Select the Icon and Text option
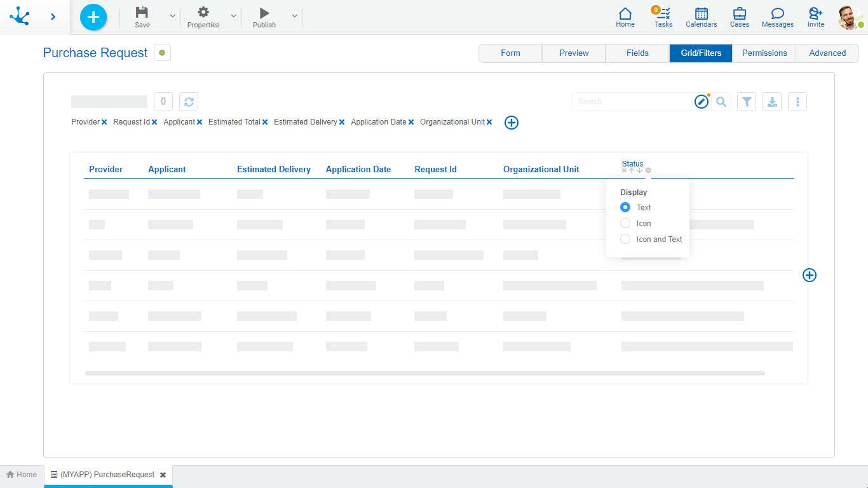The image size is (868, 488). (x=625, y=240)
